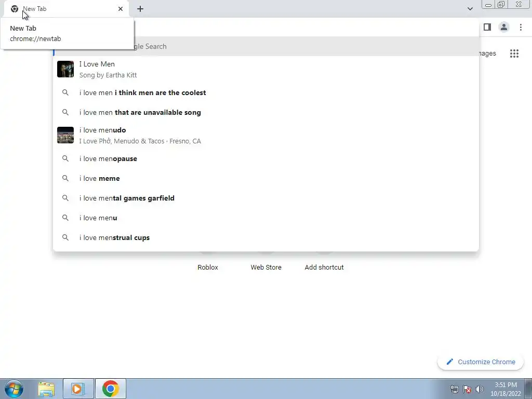Click search icon beside 'i love meme'

pos(65,179)
